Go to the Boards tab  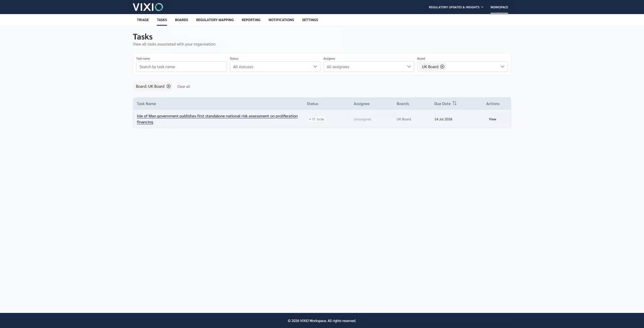(181, 20)
